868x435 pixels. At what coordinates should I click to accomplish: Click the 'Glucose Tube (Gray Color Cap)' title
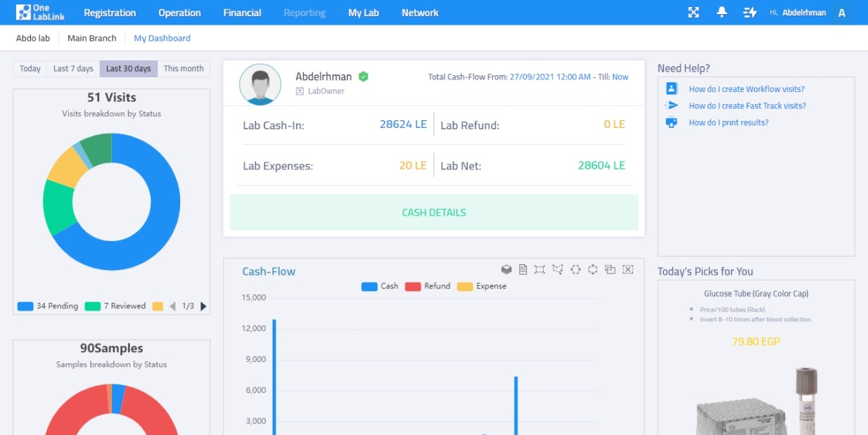[756, 294]
